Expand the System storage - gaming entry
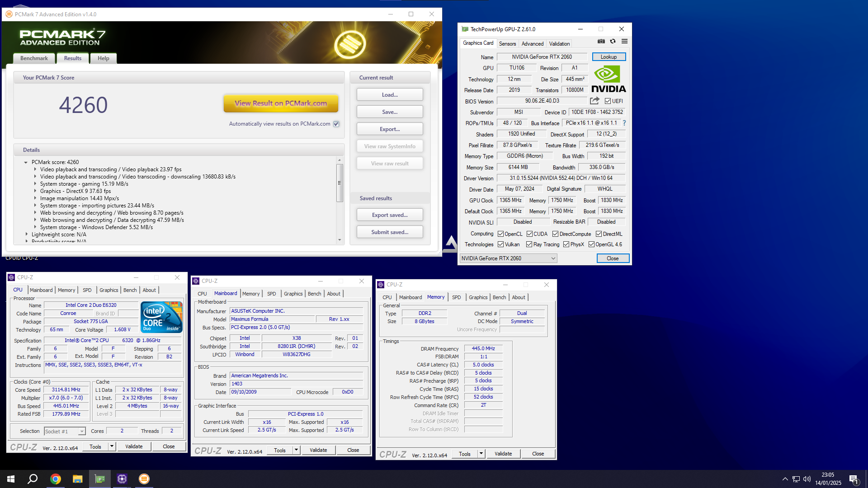The height and width of the screenshot is (488, 868). (x=35, y=184)
